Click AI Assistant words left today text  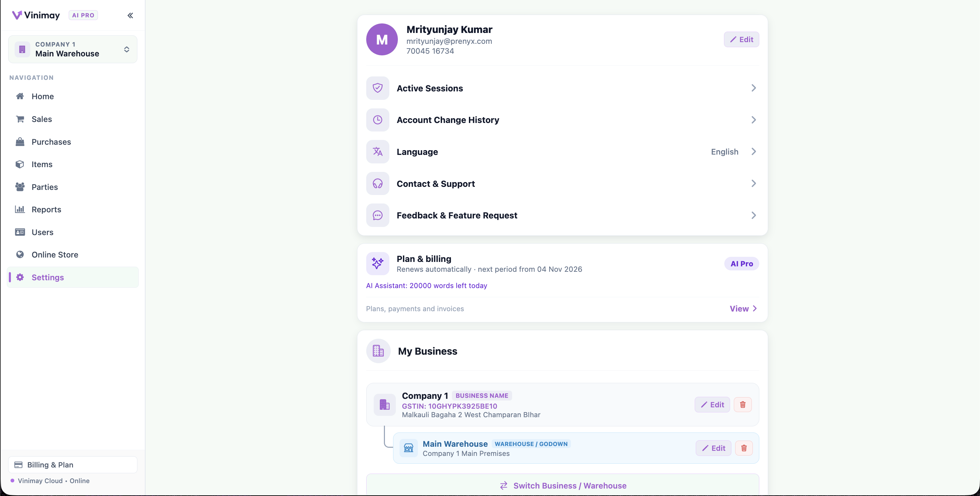pyautogui.click(x=426, y=286)
